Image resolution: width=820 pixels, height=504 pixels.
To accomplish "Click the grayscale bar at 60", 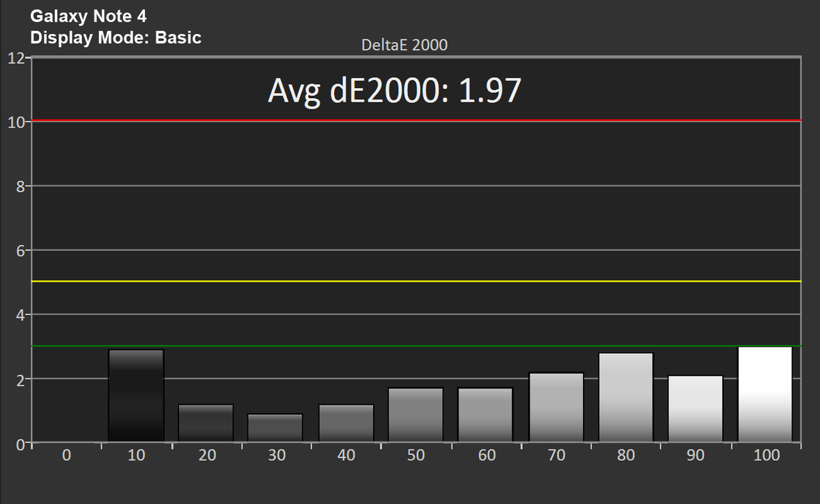I will (485, 415).
